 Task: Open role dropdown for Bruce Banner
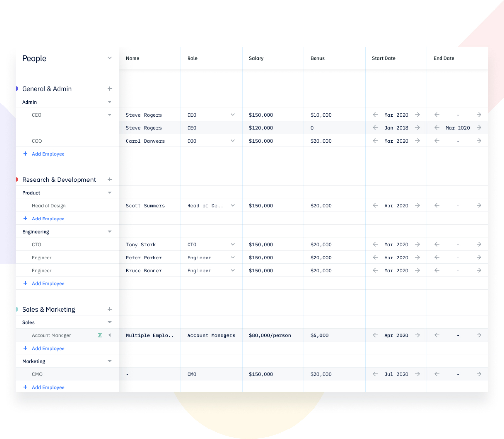click(233, 270)
